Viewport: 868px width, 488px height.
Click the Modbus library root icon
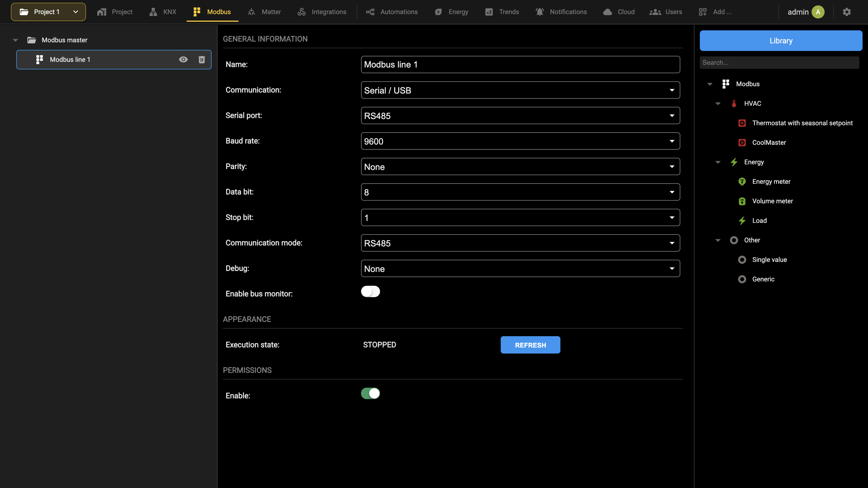tap(726, 84)
